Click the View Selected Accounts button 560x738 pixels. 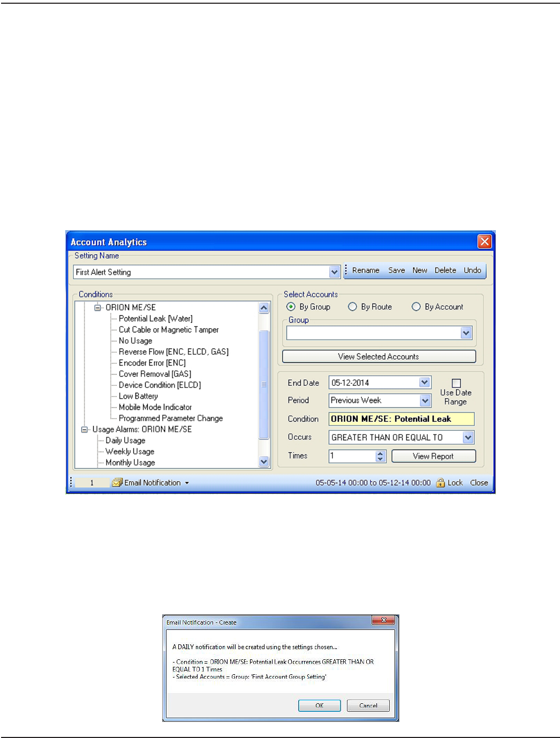379,356
